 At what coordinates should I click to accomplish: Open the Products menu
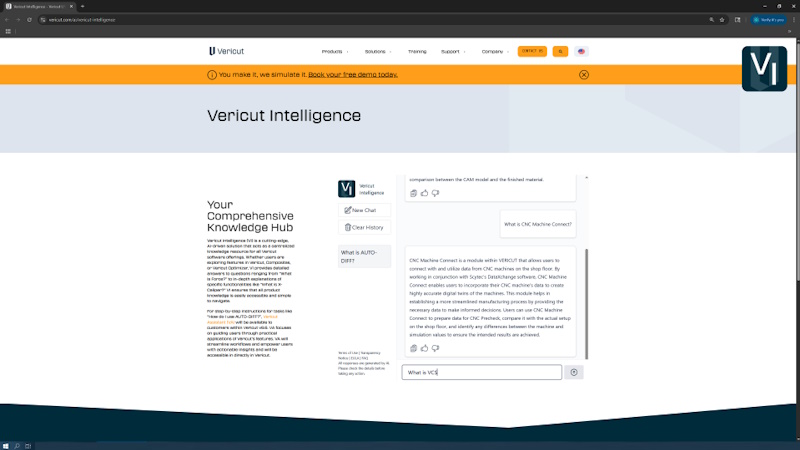(335, 52)
